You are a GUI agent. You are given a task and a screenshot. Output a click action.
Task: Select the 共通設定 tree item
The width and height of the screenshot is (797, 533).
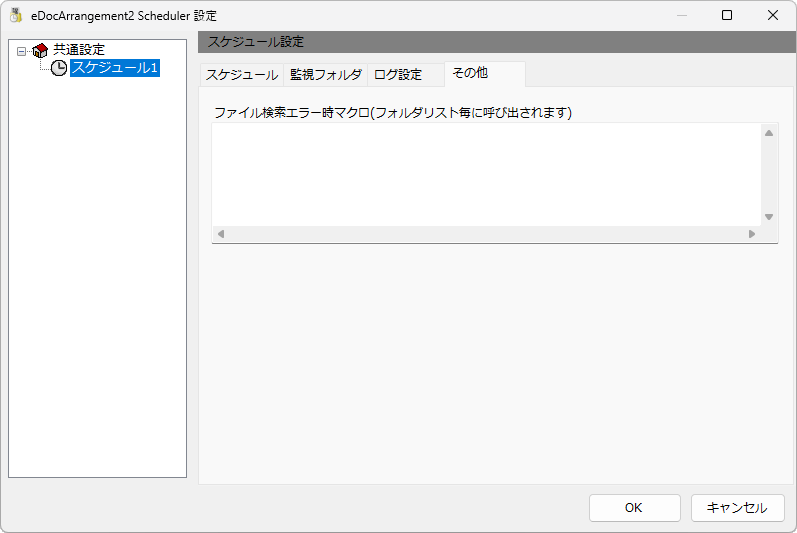tap(79, 50)
